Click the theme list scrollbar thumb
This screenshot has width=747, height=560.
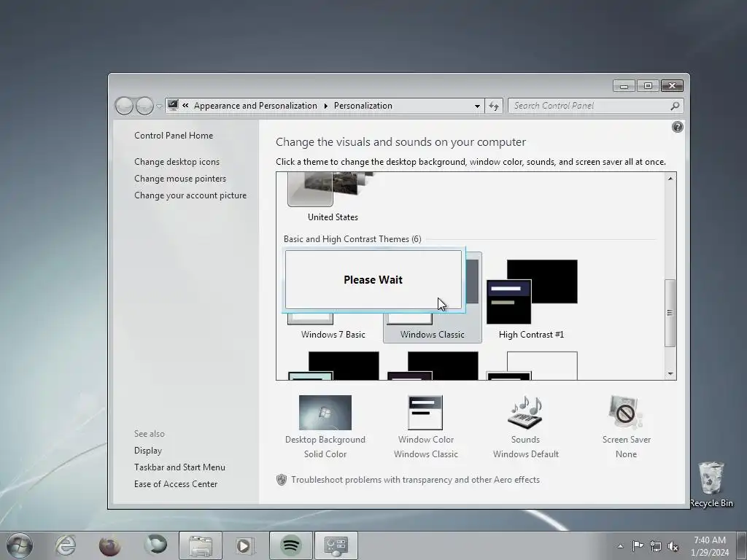coord(670,313)
